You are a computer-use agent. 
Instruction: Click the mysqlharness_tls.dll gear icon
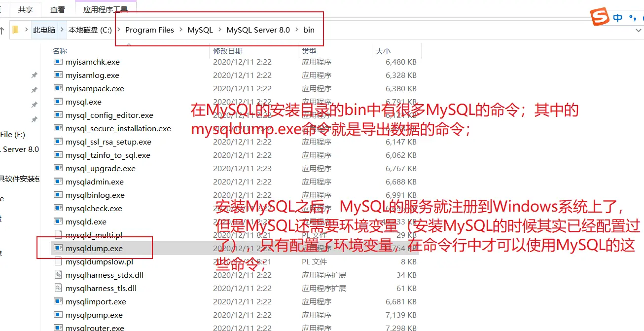pyautogui.click(x=58, y=289)
